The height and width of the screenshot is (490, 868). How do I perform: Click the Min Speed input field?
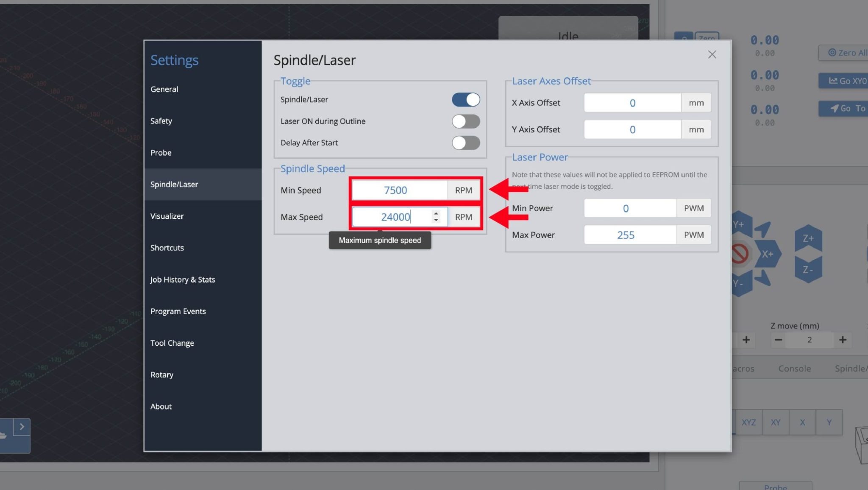399,190
